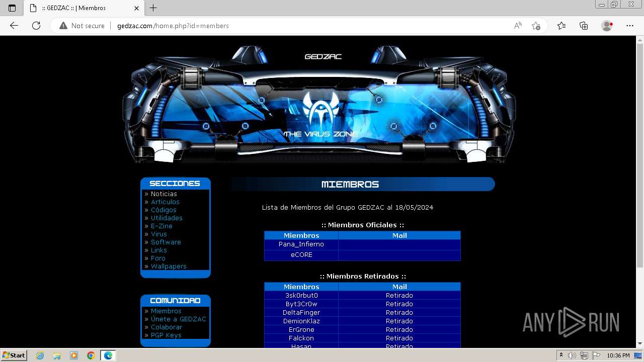Open the Noticias section link
The width and height of the screenshot is (644, 362).
164,194
